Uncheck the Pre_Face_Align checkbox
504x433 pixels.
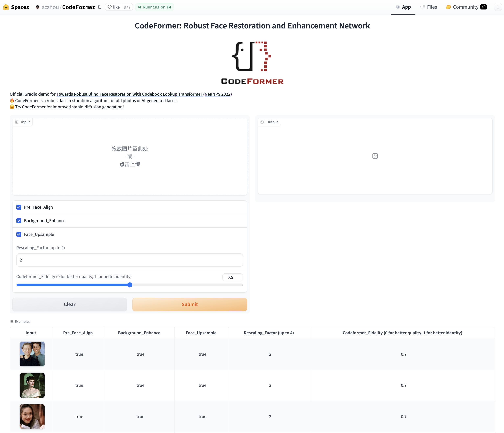coord(19,207)
